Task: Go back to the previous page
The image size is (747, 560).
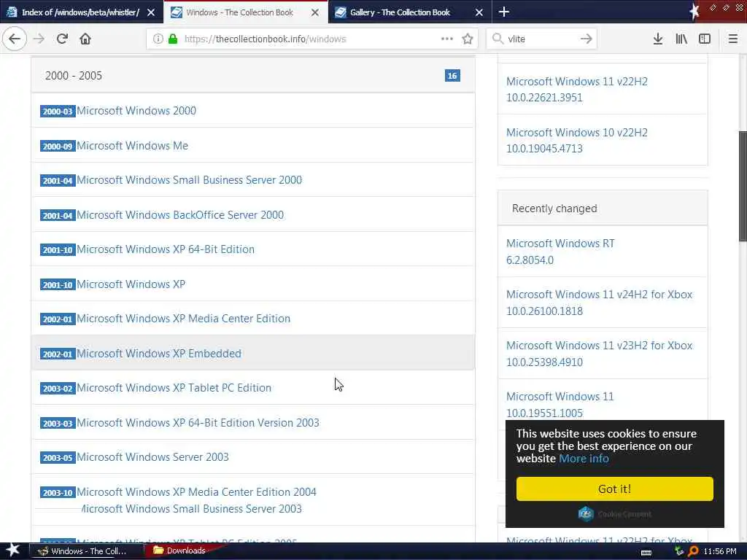Action: click(x=15, y=39)
